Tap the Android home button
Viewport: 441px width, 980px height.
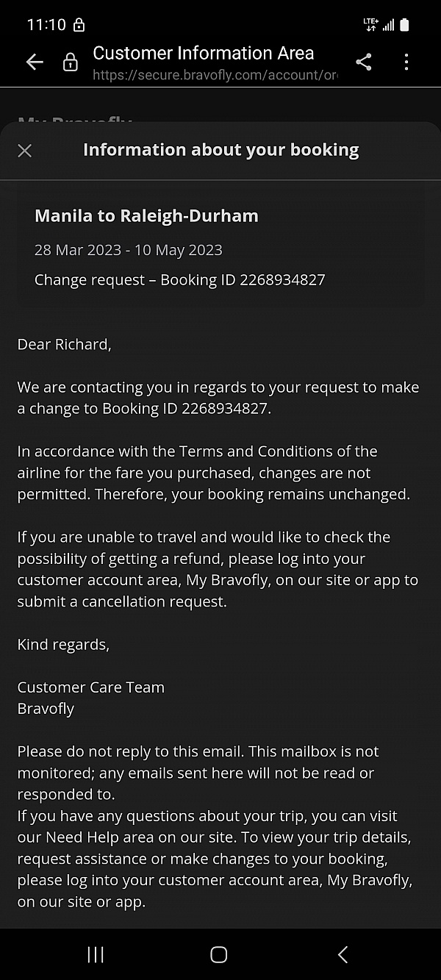[x=219, y=954]
